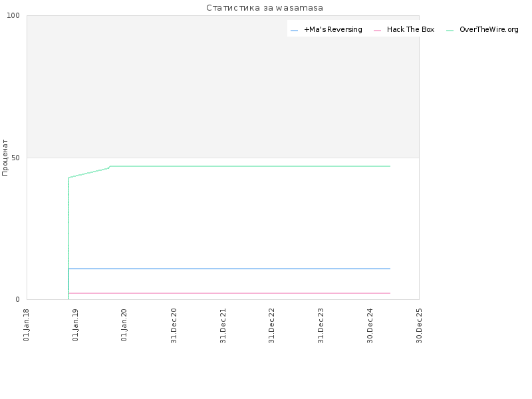
Task: Click the 01.Jan.18 x-axis label
Action: 27,325
